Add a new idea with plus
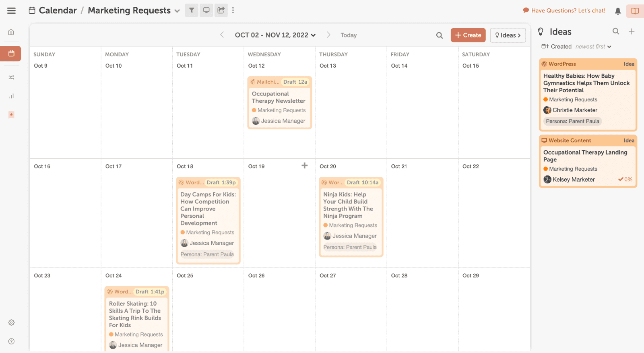The height and width of the screenshot is (353, 644). tap(632, 31)
